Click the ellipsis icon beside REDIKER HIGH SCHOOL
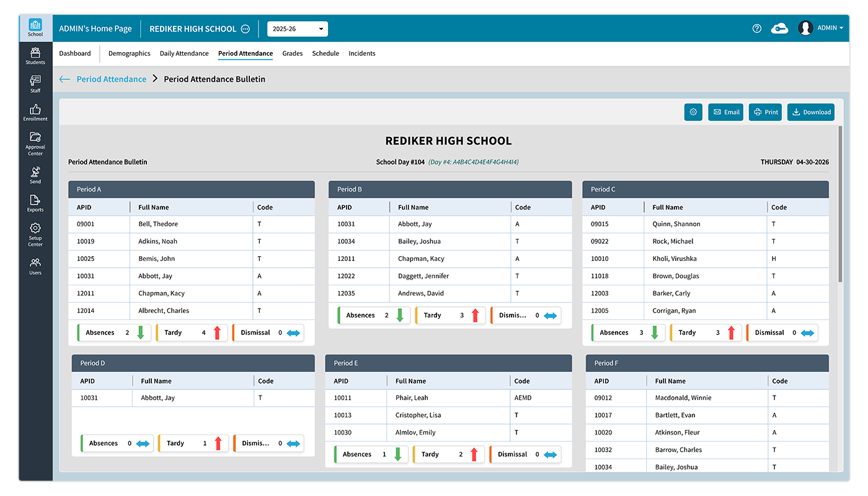The height and width of the screenshot is (496, 868). coord(245,29)
